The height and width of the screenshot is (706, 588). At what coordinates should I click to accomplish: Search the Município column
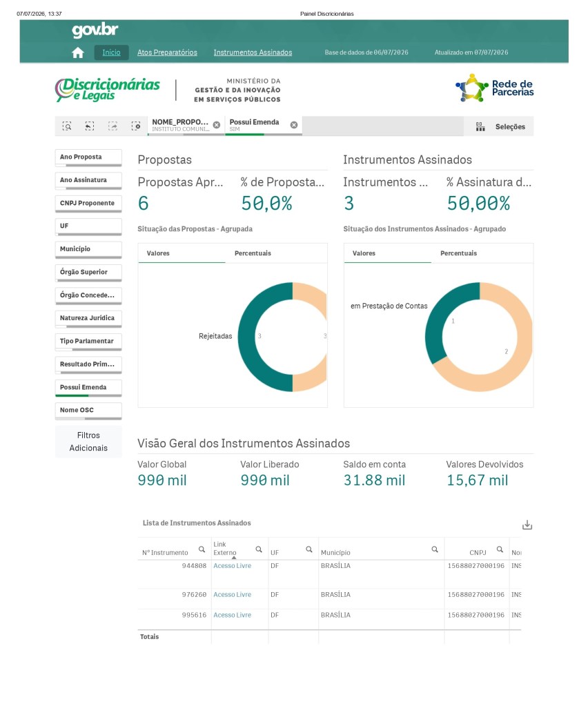point(435,549)
